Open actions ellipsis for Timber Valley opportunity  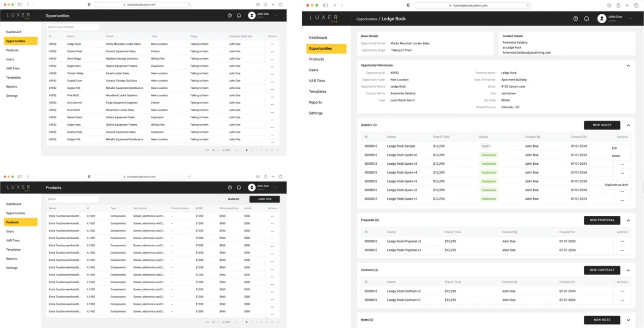pos(272,74)
